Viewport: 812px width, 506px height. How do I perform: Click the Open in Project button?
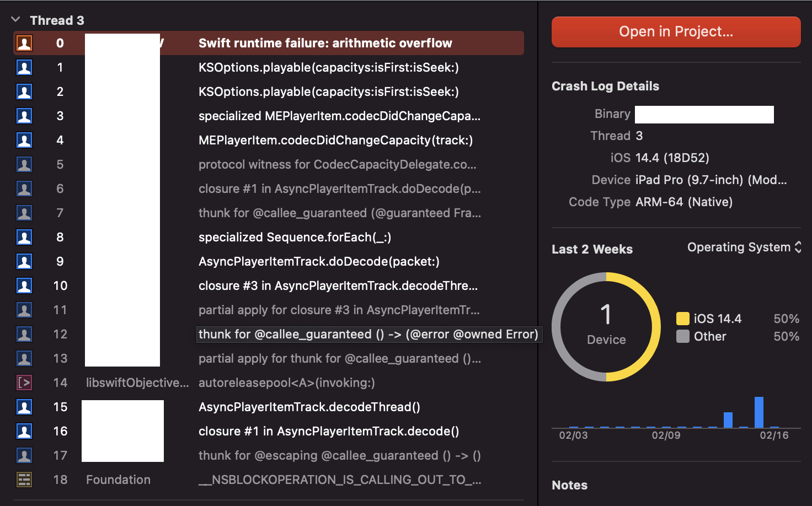[676, 31]
